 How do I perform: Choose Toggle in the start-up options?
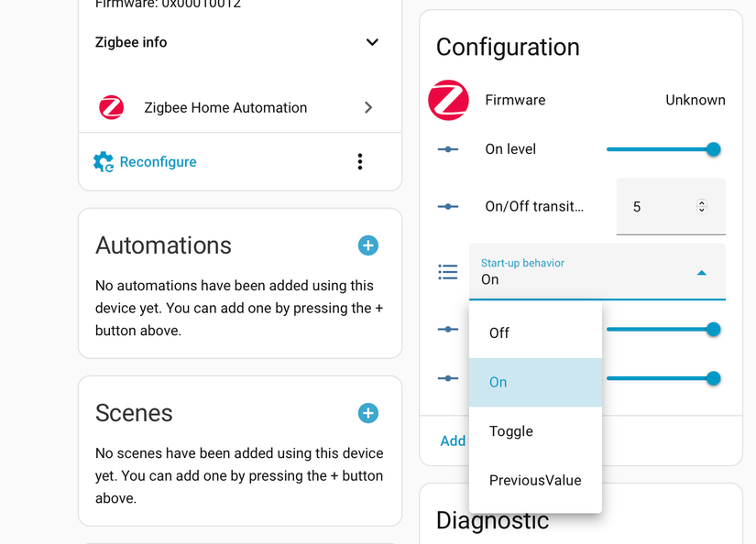pos(511,431)
